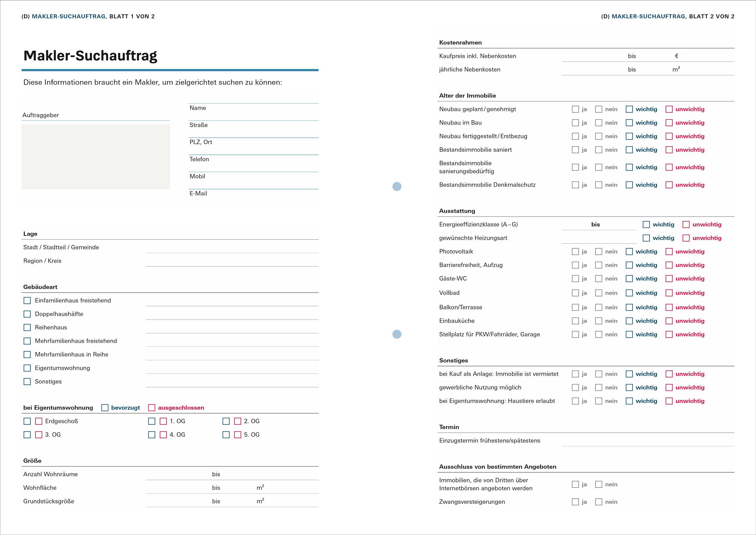Tick wichtig for Photovoltaik
This screenshot has width=756, height=535.
coord(630,252)
